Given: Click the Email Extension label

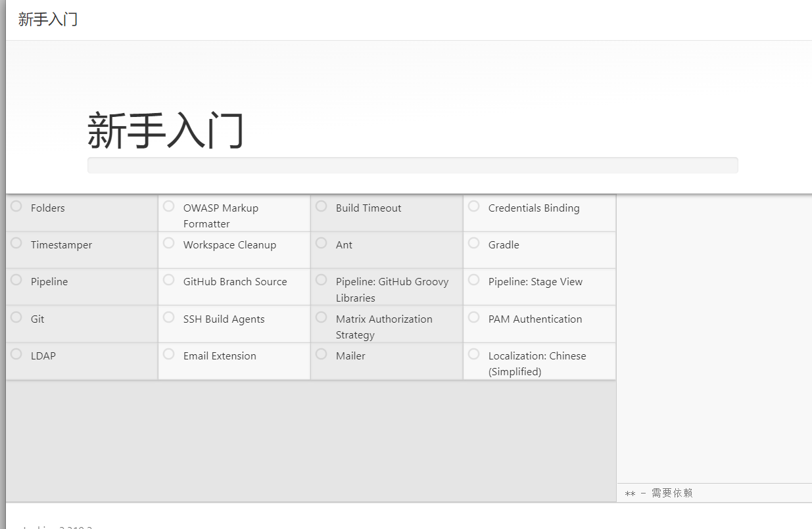Looking at the screenshot, I should click(x=220, y=356).
